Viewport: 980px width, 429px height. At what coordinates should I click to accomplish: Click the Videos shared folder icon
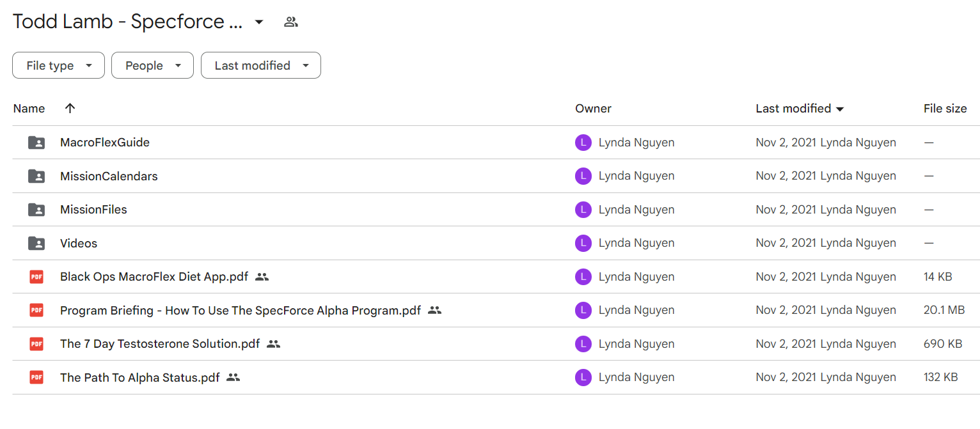[36, 243]
